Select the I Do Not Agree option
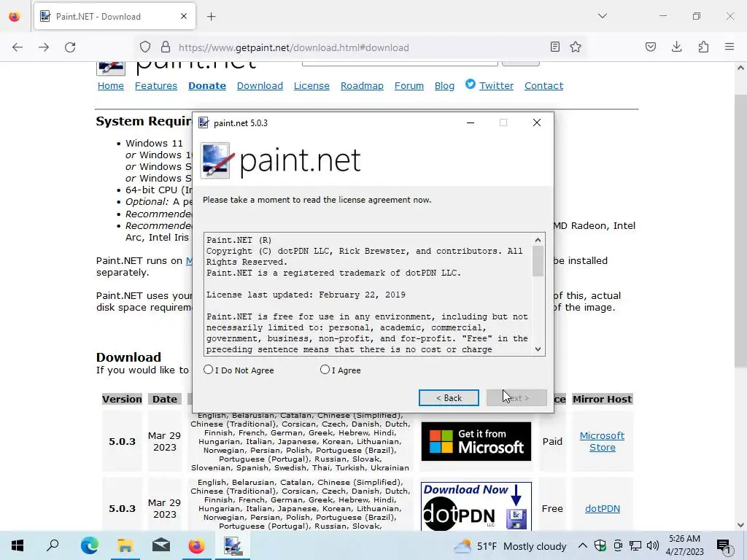This screenshot has height=560, width=747. click(208, 370)
